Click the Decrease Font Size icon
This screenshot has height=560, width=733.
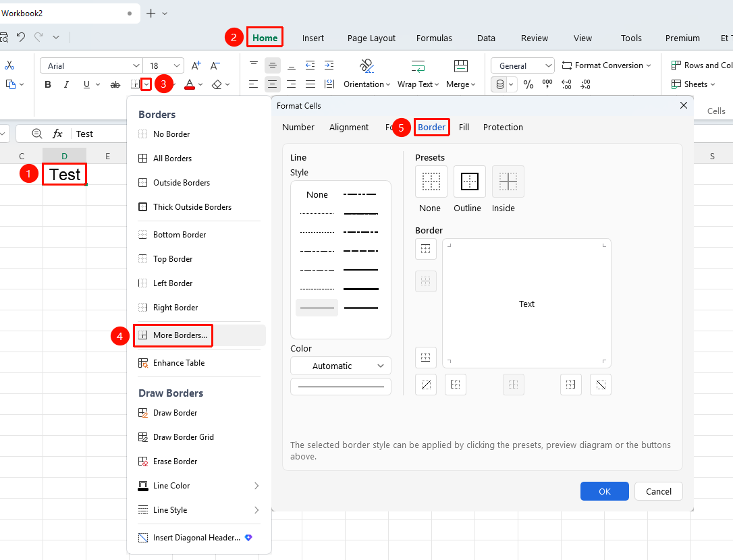point(215,65)
